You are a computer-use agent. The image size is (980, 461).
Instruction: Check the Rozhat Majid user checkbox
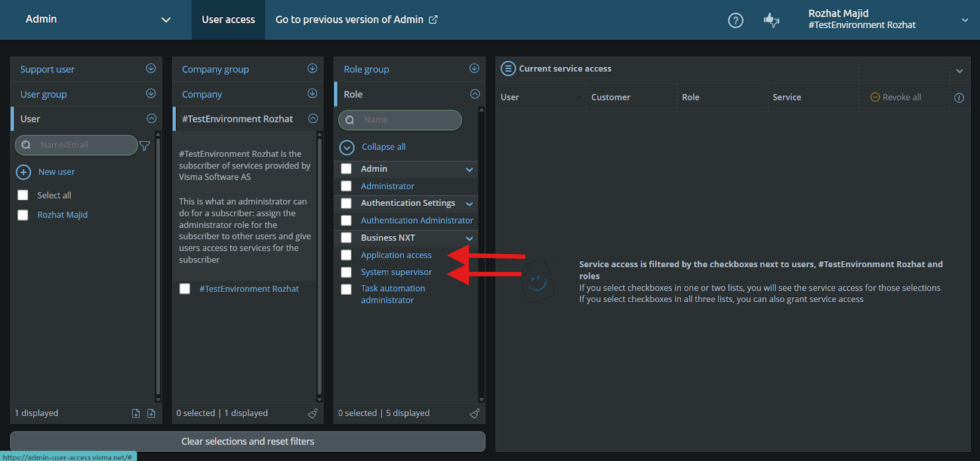tap(23, 215)
